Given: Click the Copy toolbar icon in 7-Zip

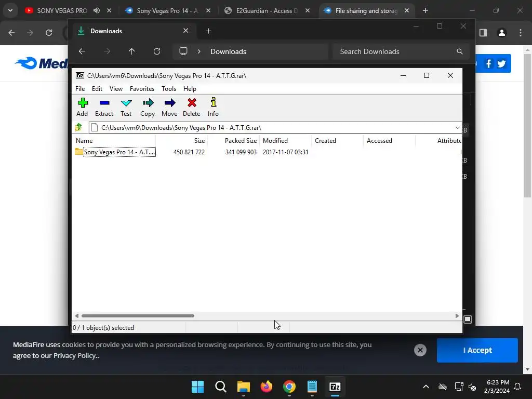Looking at the screenshot, I should (x=148, y=107).
